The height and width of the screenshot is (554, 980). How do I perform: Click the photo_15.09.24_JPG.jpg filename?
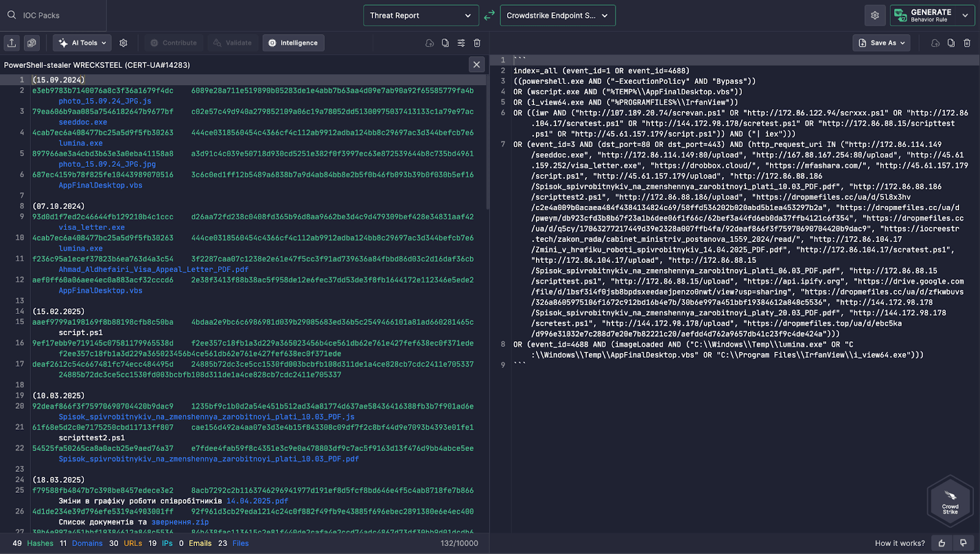[107, 164]
